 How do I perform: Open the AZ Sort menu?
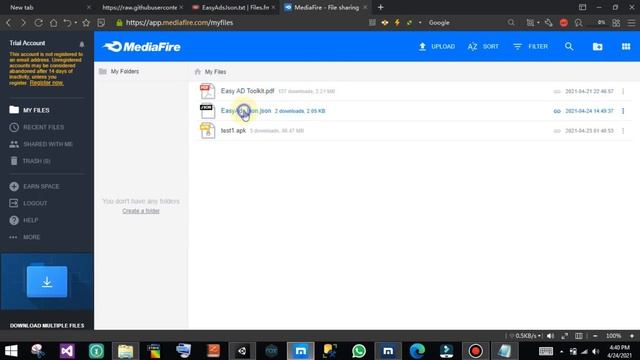coord(483,47)
